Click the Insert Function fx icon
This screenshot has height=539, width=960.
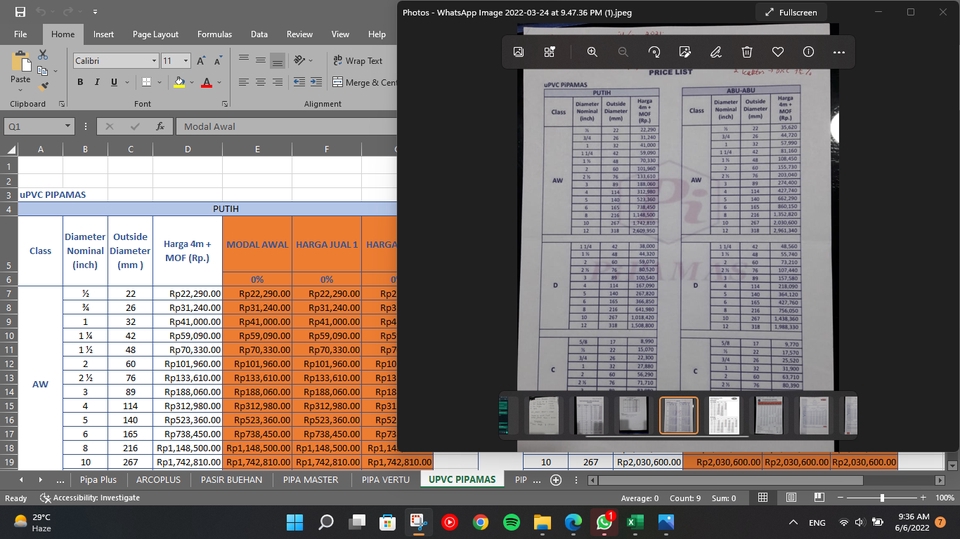(x=160, y=126)
